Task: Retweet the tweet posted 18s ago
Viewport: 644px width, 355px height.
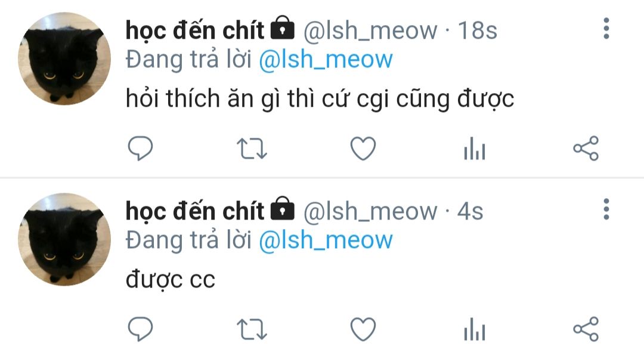Action: click(x=252, y=149)
